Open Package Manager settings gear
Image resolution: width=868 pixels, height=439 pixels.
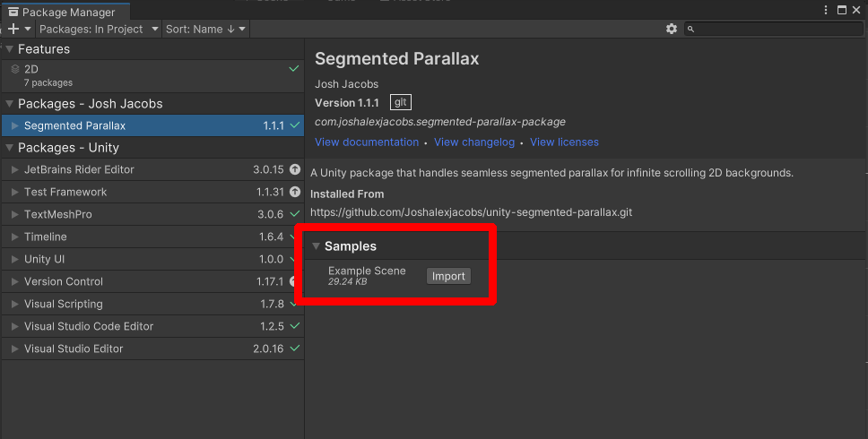point(672,29)
